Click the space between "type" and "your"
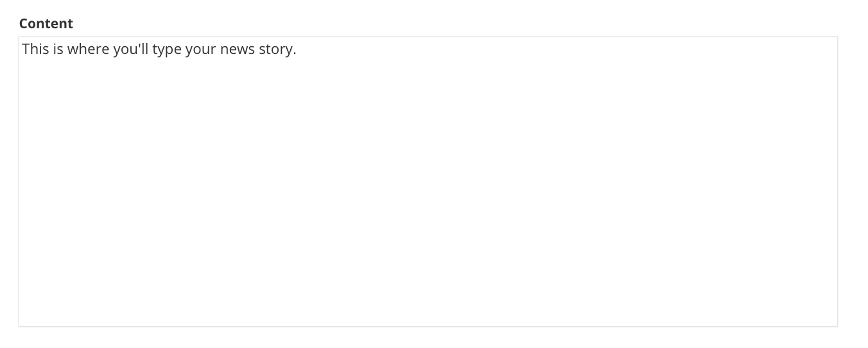 point(183,49)
